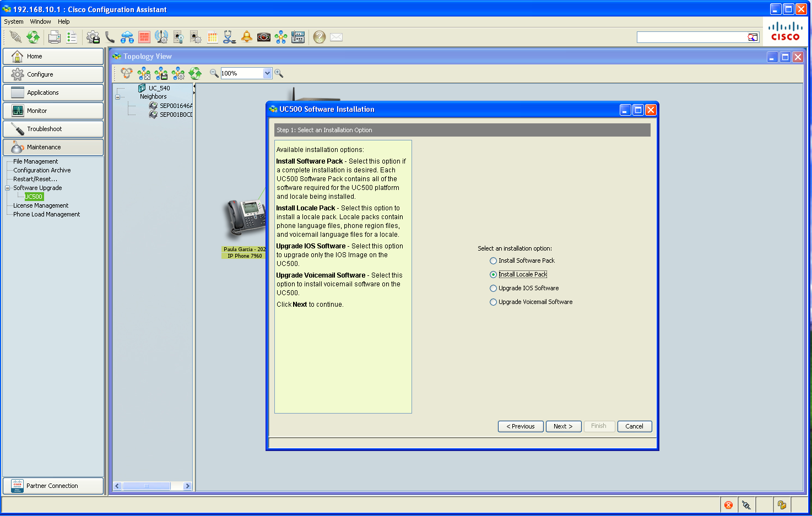Click the topology icon with X box
This screenshot has width=812, height=516.
tap(144, 73)
